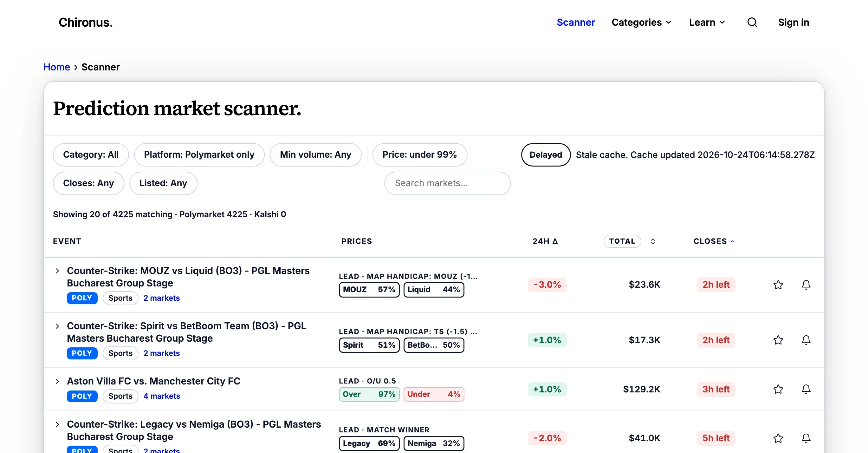Select the Over 97% price chip
The width and height of the screenshot is (868, 453).
coord(369,394)
